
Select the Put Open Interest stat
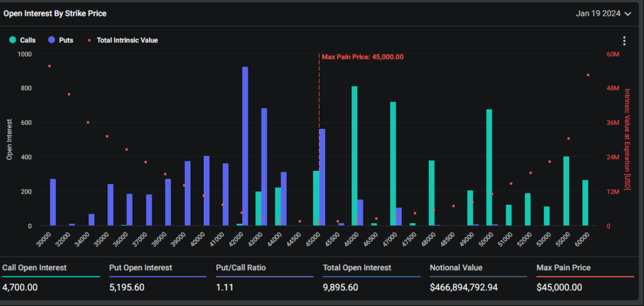click(x=141, y=268)
